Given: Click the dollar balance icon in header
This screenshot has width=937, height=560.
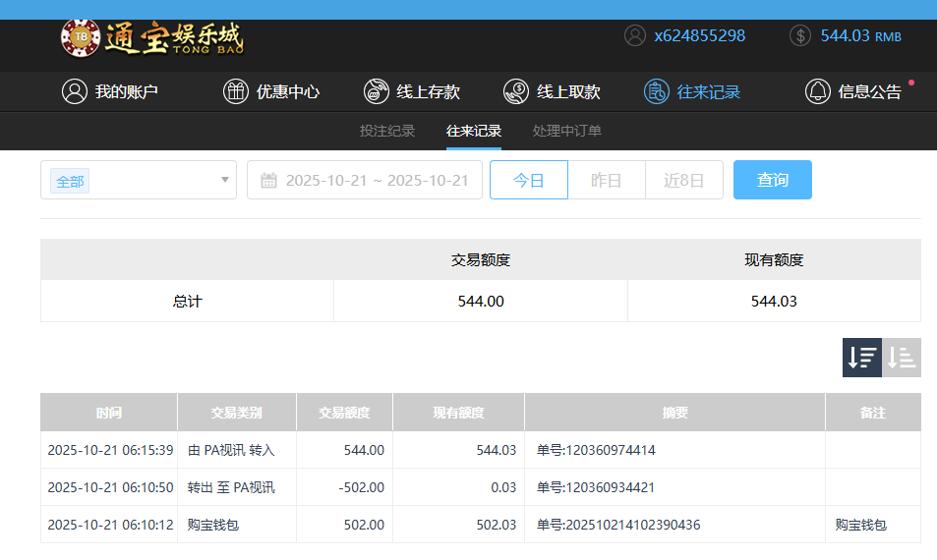Looking at the screenshot, I should click(800, 35).
